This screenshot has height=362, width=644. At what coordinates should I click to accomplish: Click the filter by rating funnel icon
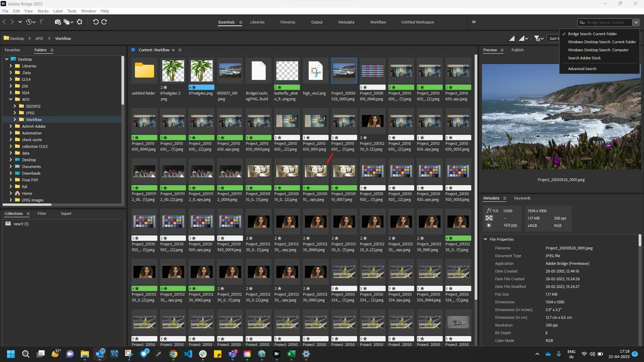537,39
